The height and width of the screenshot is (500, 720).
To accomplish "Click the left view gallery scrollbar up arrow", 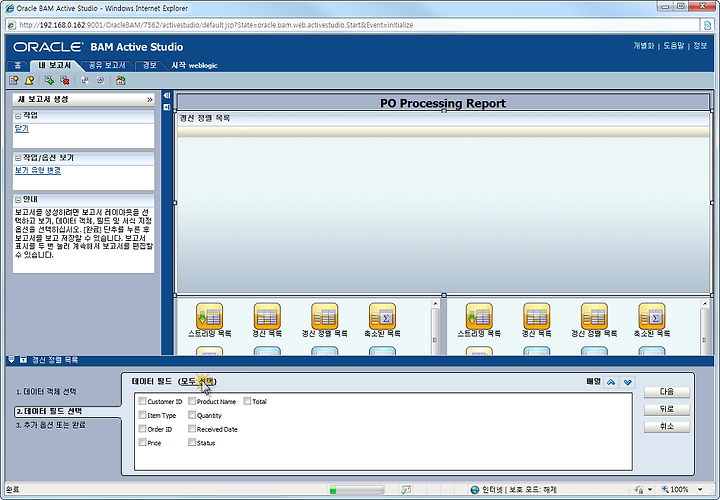I will pyautogui.click(x=435, y=304).
